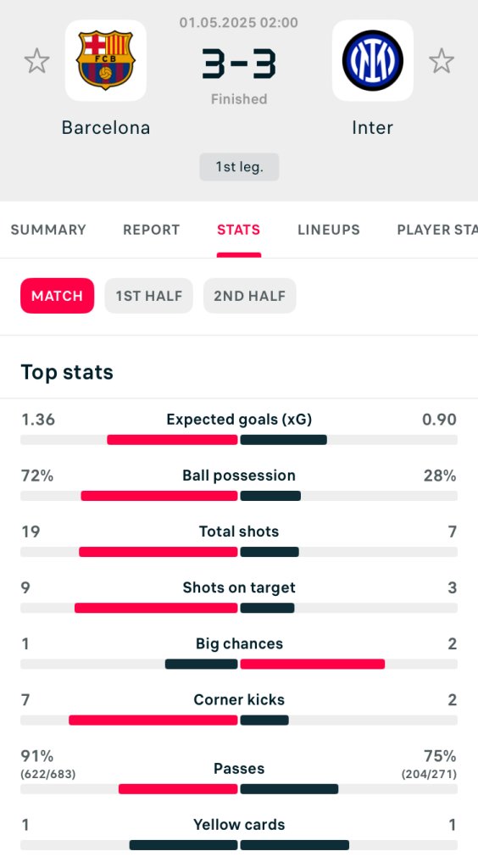
Task: Open the PLAYER STATS tab
Action: point(437,230)
